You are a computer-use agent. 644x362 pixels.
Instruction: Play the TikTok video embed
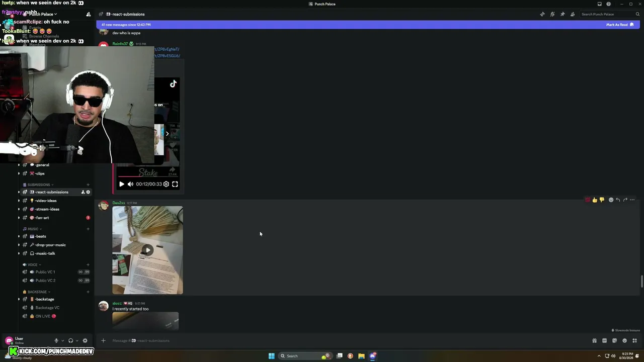[x=122, y=184]
